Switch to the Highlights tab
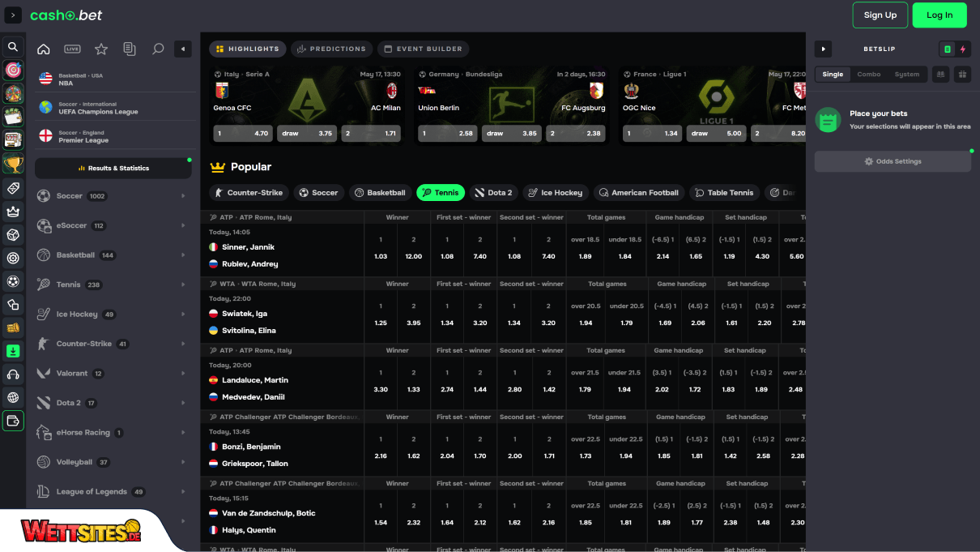Viewport: 980px width, 552px height. [x=248, y=49]
